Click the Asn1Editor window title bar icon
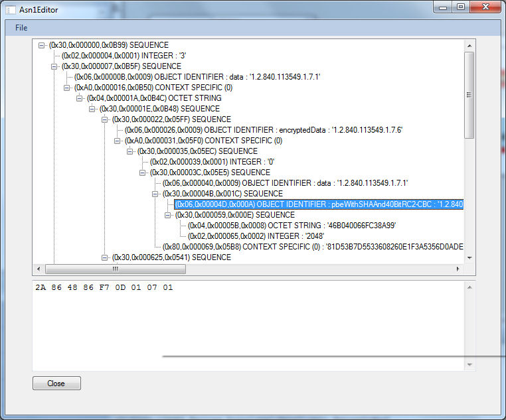Image resolution: width=506 pixels, height=420 pixels. pos(10,9)
